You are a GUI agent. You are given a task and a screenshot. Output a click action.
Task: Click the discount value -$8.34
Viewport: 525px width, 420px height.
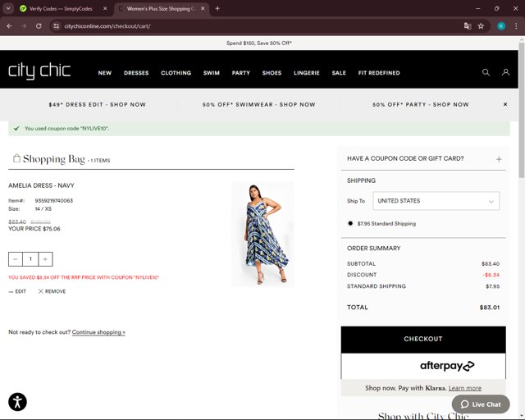click(x=491, y=275)
